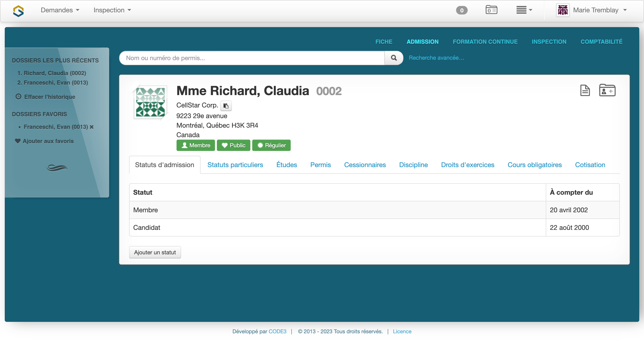644x348 pixels.
Task: Click the notifications bell icon top bar
Action: pyautogui.click(x=462, y=10)
